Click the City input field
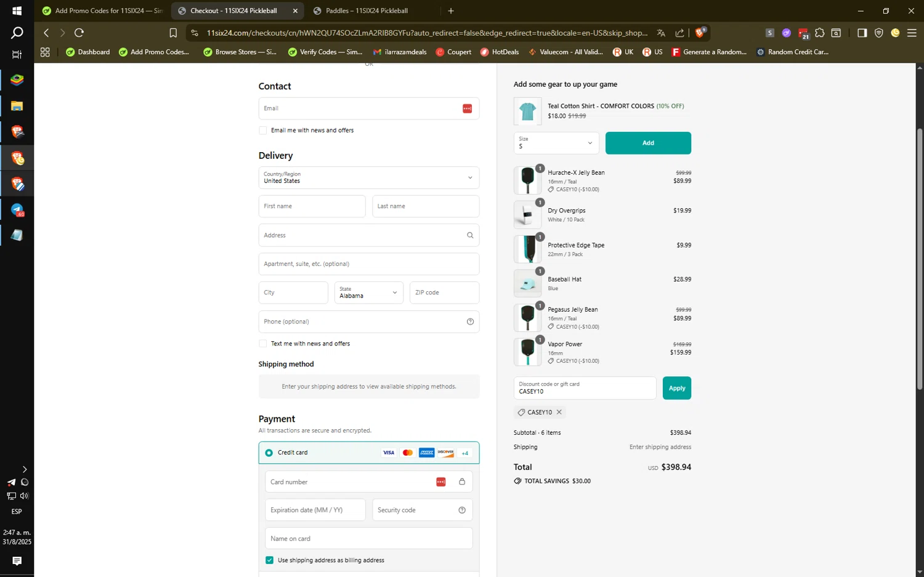Screen dimensions: 924x577 click(x=293, y=293)
